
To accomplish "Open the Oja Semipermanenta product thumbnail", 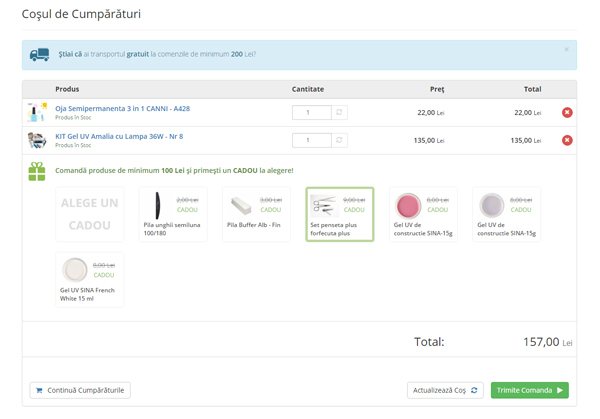I will point(37,113).
